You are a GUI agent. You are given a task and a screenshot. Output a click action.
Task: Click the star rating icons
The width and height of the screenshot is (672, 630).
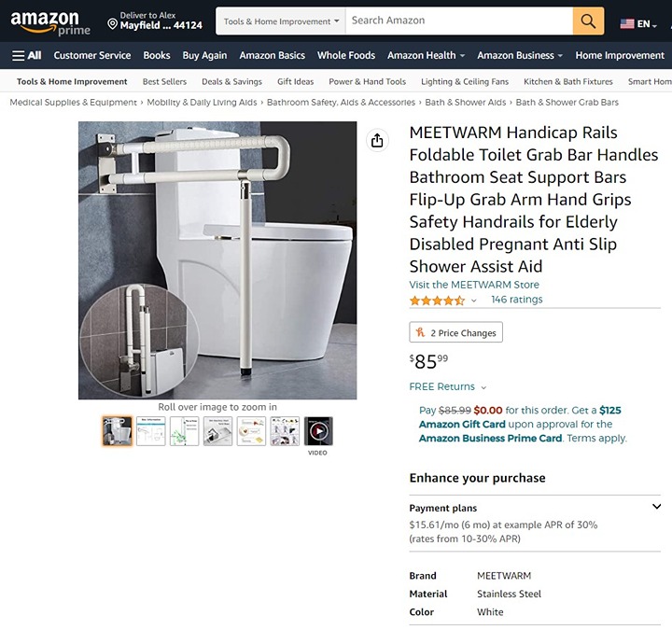(437, 300)
